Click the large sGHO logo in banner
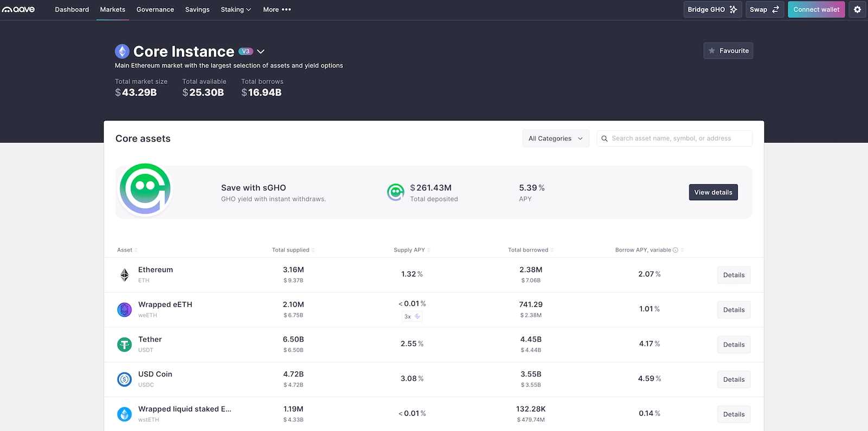This screenshot has height=431, width=868. click(145, 190)
